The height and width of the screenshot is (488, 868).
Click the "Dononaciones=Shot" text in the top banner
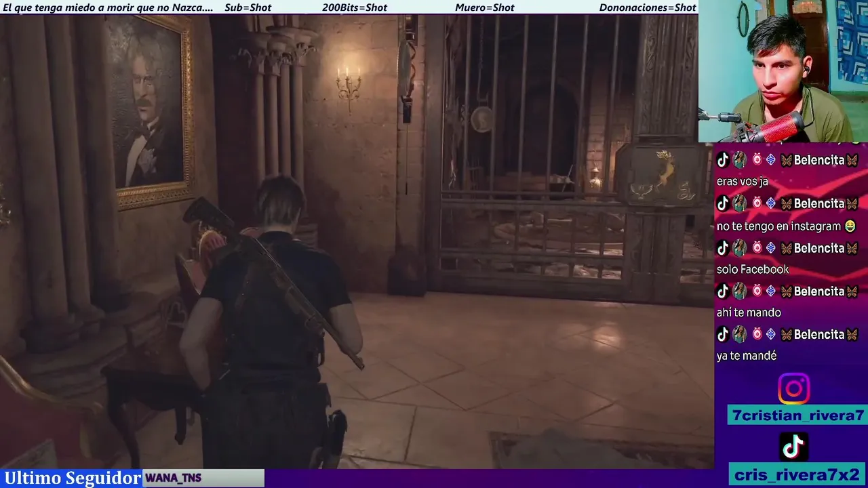click(648, 7)
